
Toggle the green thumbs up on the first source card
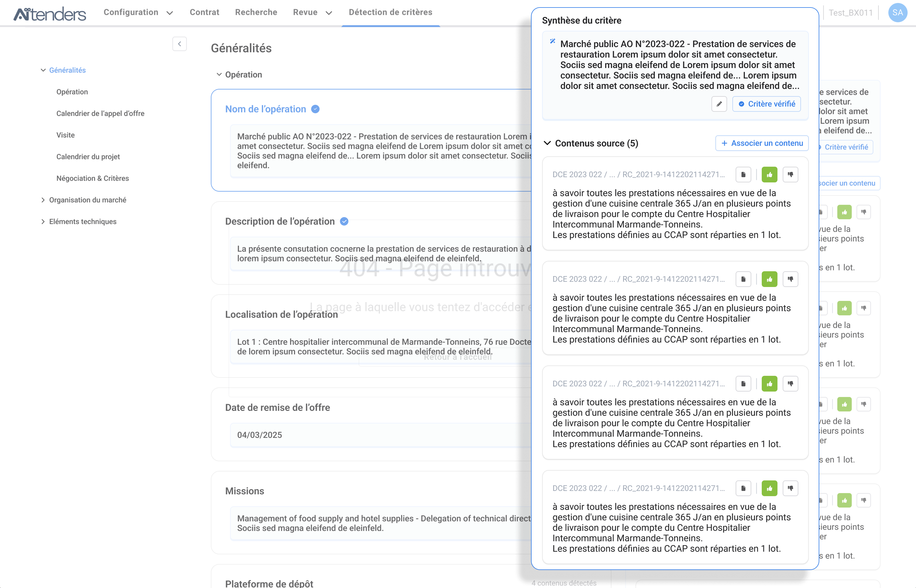pos(769,174)
